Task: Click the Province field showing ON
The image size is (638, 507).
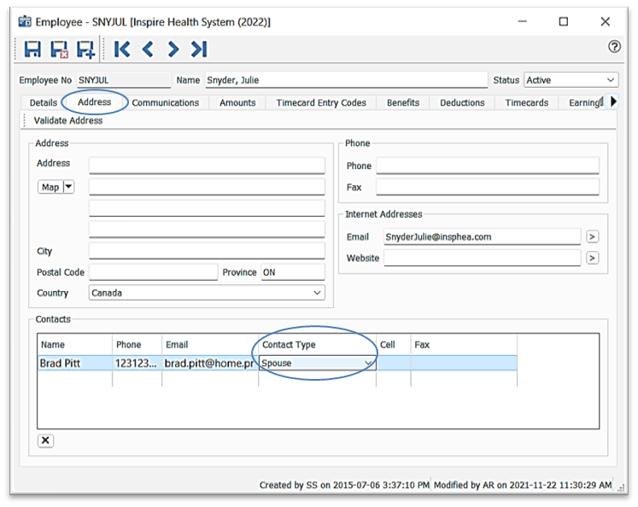Action: point(293,272)
